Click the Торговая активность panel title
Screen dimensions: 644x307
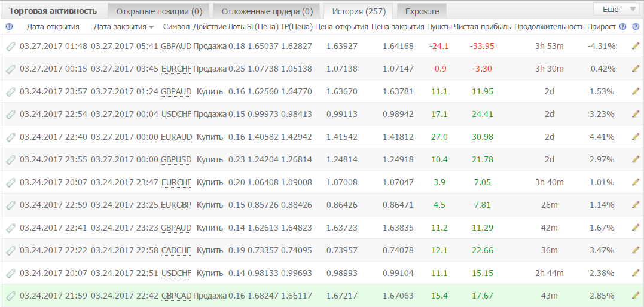click(53, 11)
